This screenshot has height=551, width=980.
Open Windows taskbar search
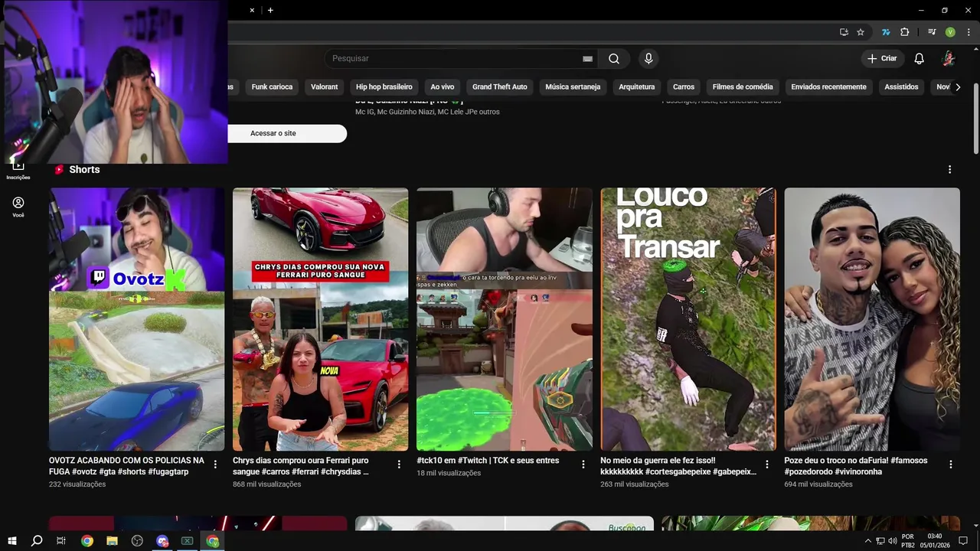point(36,541)
